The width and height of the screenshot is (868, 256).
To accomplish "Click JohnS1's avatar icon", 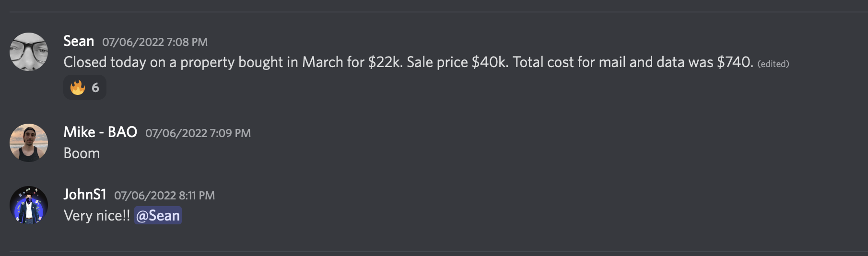I will (29, 205).
